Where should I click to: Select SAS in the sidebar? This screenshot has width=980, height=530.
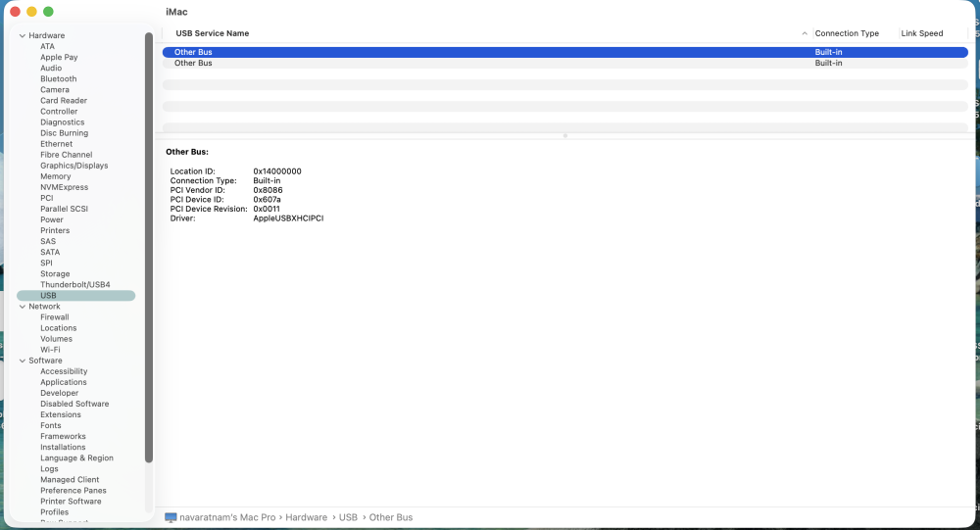48,241
